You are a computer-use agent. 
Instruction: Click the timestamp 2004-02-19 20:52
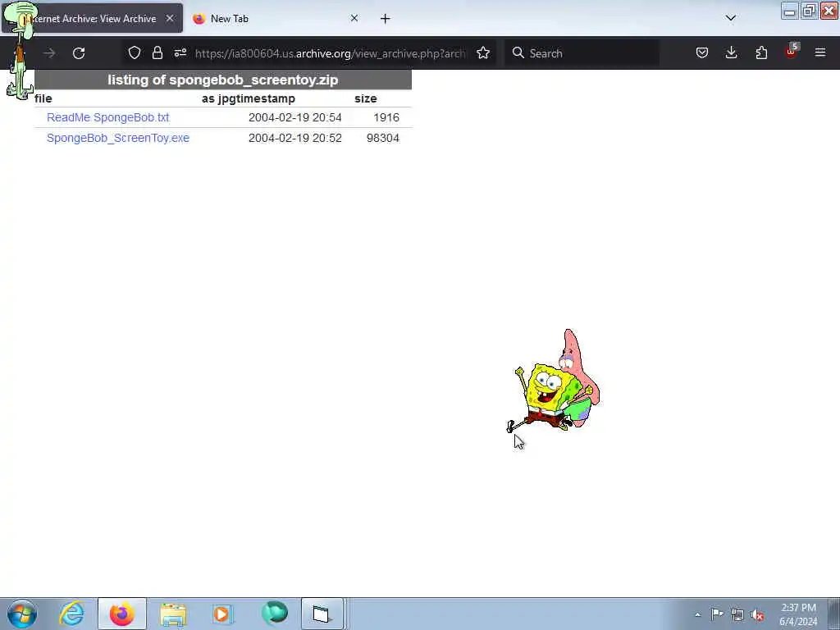[294, 138]
